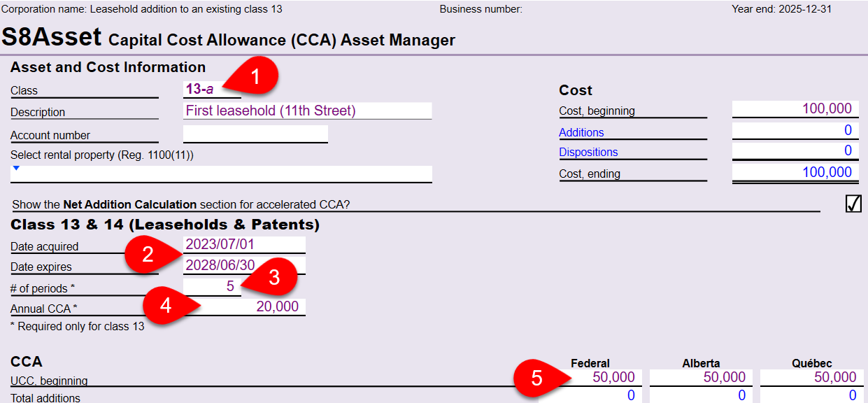
Task: Click the Date expires label
Action: (x=41, y=267)
